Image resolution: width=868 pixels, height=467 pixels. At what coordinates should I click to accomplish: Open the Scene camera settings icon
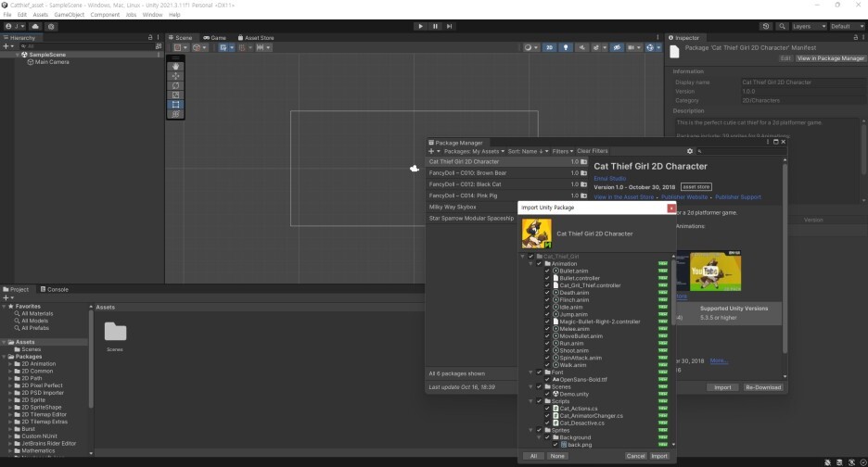tap(632, 47)
